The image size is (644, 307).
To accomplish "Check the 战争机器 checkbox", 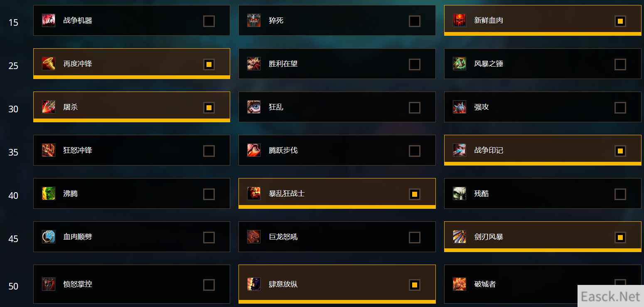I will (209, 21).
